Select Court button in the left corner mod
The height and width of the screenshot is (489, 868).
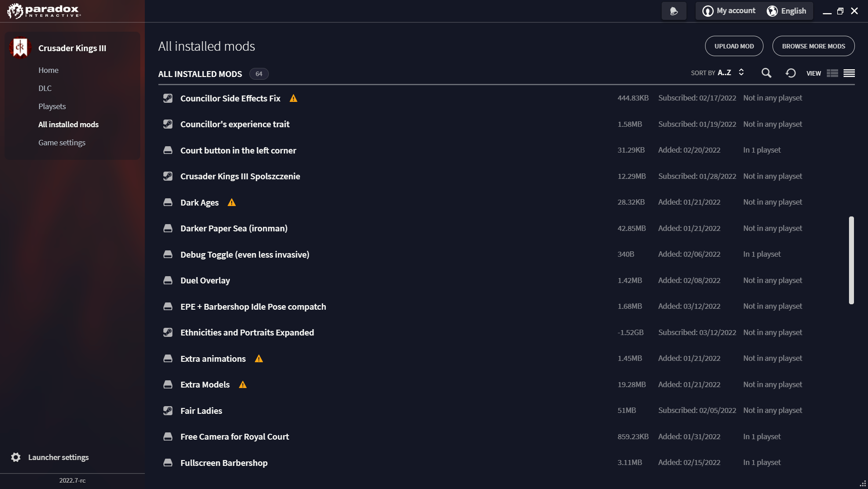point(238,150)
